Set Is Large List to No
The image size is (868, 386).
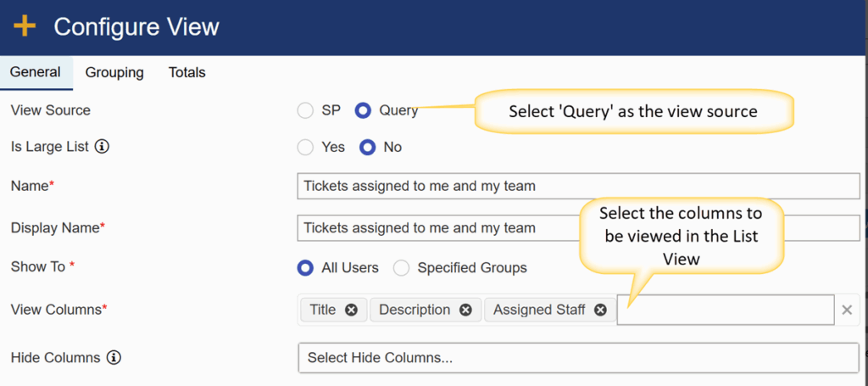tap(368, 148)
